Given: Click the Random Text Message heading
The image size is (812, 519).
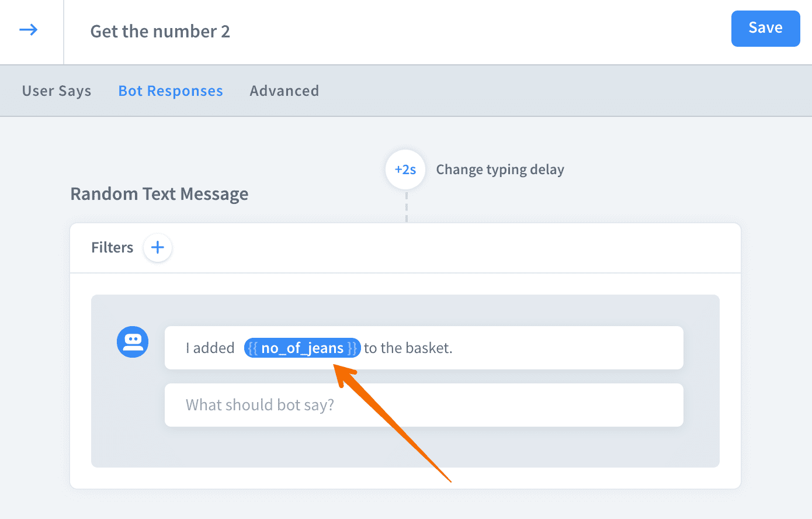Looking at the screenshot, I should click(x=159, y=194).
